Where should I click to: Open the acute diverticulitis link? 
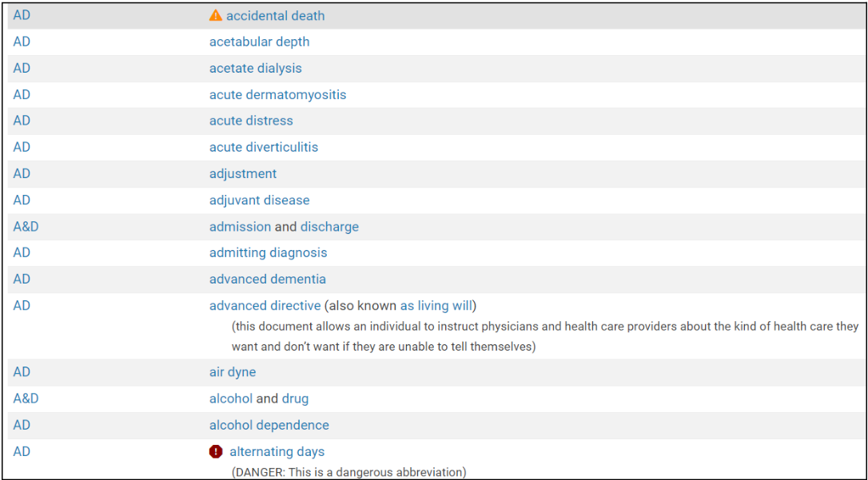coord(264,147)
